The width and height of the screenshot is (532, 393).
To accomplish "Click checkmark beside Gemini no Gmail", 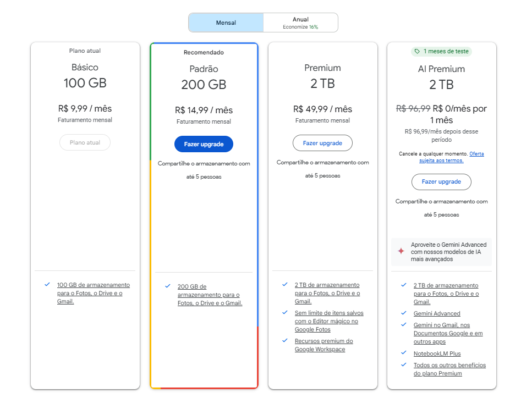I will [404, 324].
